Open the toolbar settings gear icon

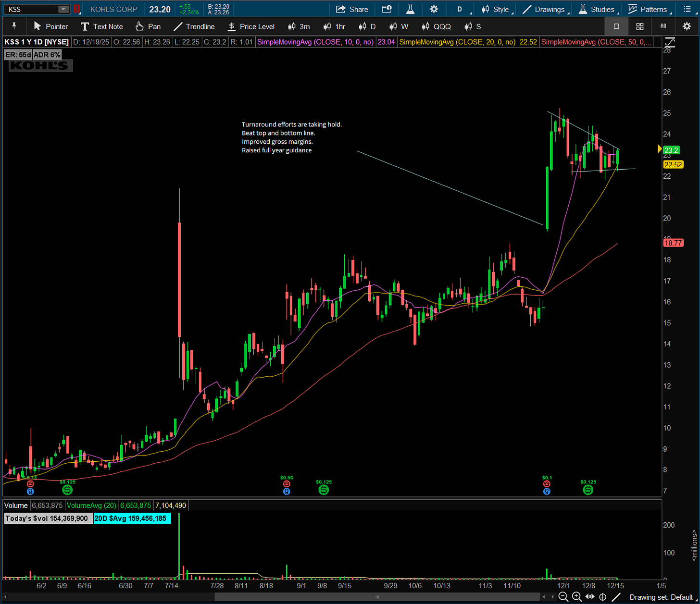click(687, 26)
